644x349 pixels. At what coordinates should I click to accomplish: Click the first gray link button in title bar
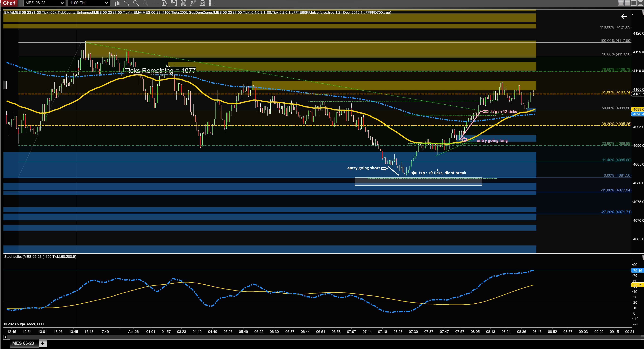(621, 3)
